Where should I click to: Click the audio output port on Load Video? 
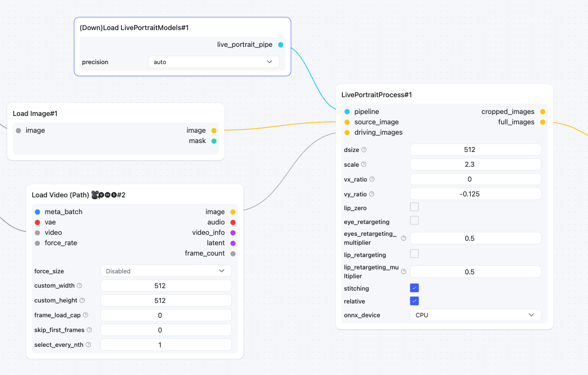(x=233, y=222)
